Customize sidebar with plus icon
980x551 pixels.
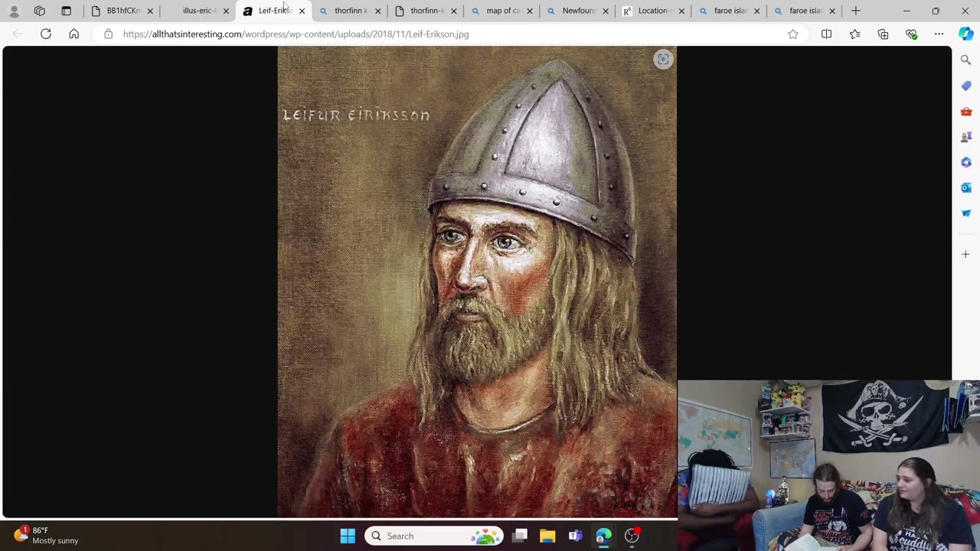click(965, 254)
